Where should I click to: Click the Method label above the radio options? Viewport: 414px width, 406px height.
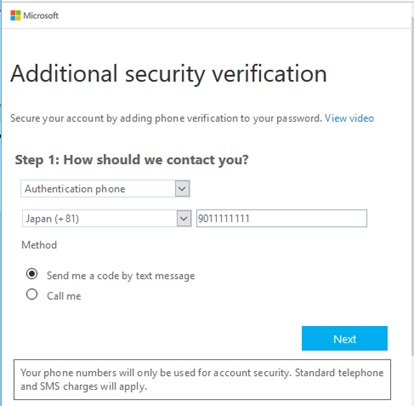[39, 245]
